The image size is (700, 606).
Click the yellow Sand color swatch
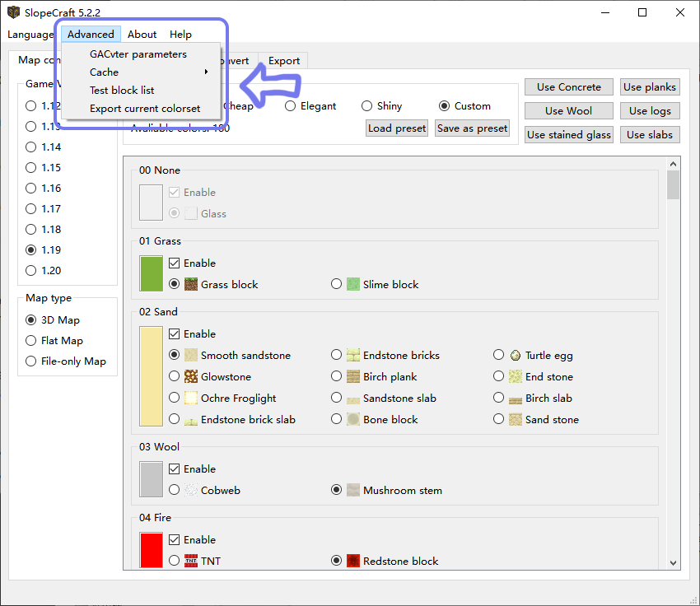pyautogui.click(x=152, y=376)
